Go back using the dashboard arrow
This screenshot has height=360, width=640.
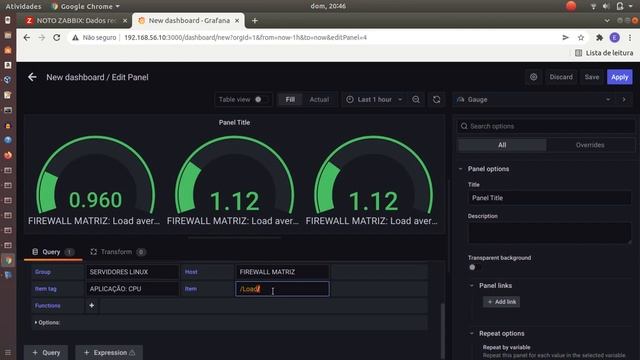32,77
